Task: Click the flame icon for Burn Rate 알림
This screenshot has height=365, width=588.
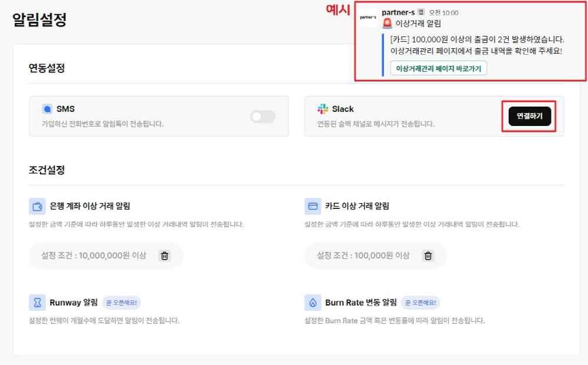Action: coord(313,302)
